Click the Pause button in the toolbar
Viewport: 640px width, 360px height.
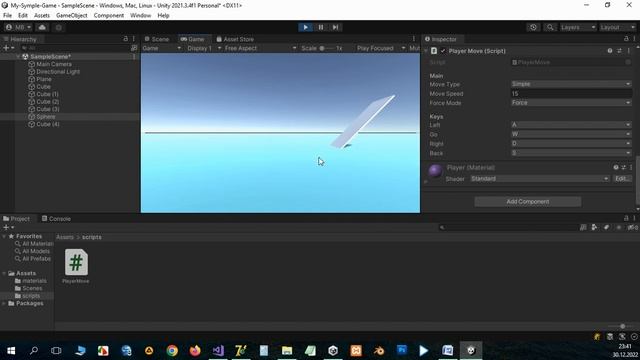pos(321,27)
